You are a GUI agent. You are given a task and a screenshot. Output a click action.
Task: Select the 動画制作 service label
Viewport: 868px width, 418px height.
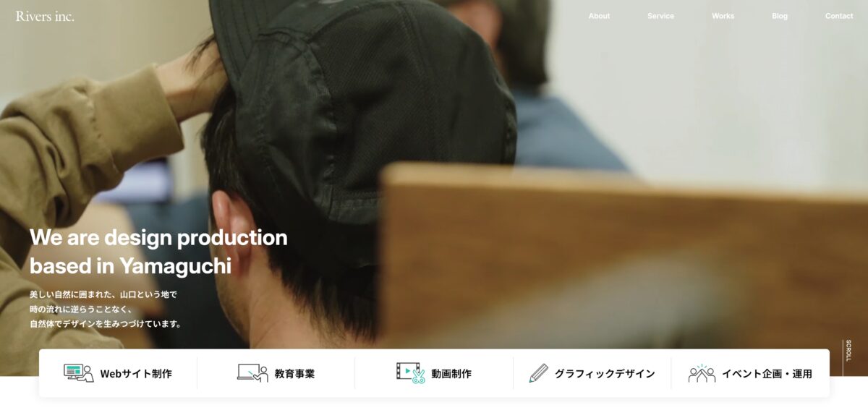(x=451, y=374)
